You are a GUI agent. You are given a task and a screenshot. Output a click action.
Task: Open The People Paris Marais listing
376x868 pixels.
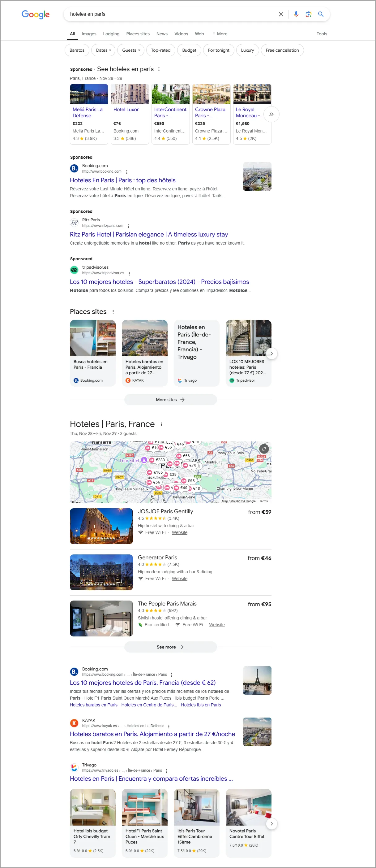(x=167, y=604)
